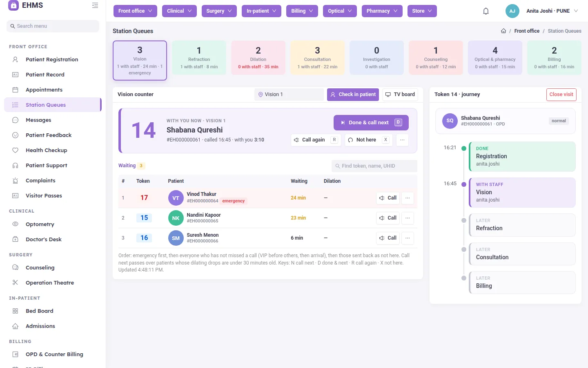This screenshot has width=588, height=368.
Task: Click the Check in patient button
Action: click(x=353, y=94)
